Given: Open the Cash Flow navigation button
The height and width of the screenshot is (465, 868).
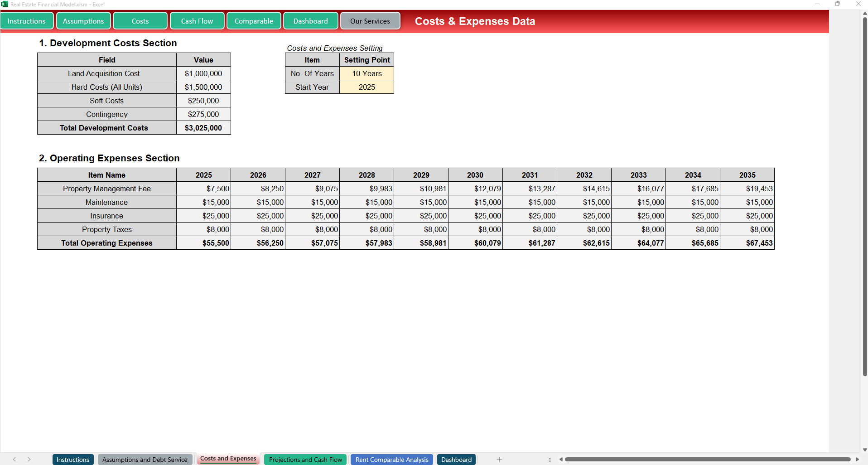Looking at the screenshot, I should [197, 21].
